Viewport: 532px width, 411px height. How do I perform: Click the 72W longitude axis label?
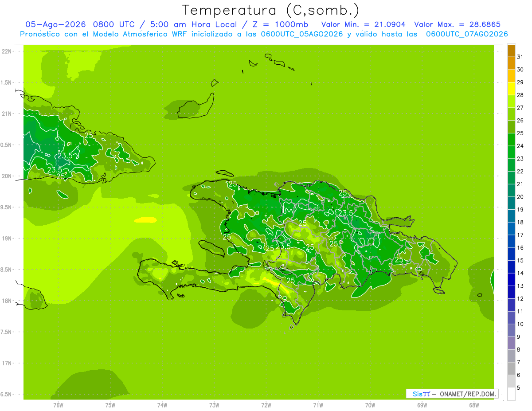pyautogui.click(x=266, y=405)
